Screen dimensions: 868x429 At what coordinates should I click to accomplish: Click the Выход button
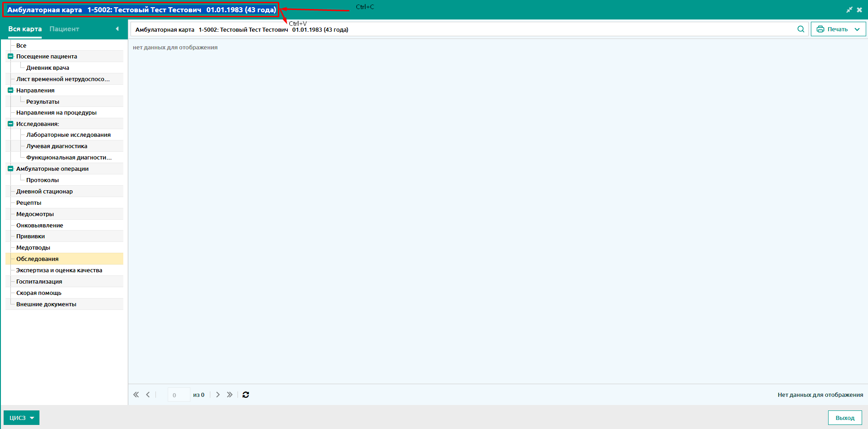click(x=845, y=418)
